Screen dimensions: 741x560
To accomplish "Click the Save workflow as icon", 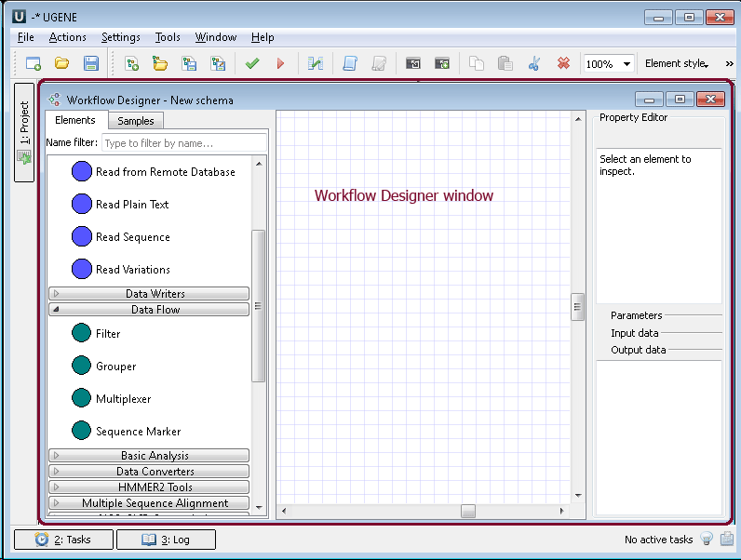I will [219, 63].
